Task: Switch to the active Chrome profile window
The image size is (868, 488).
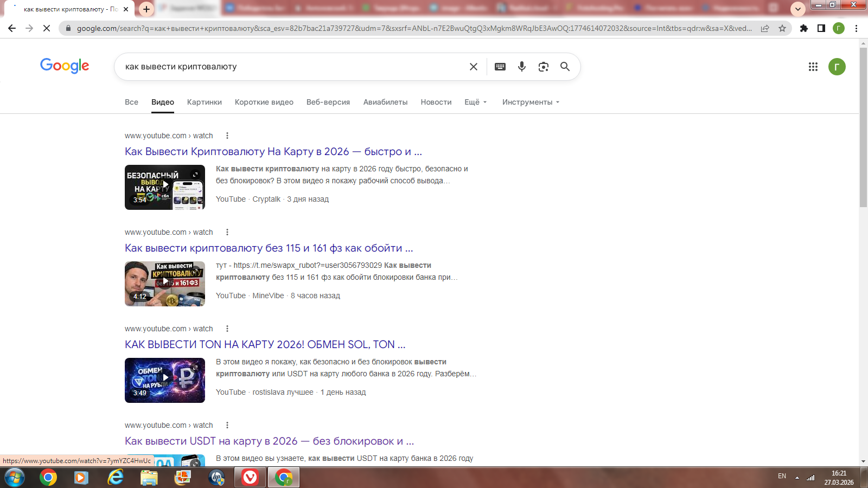Action: pos(284,478)
